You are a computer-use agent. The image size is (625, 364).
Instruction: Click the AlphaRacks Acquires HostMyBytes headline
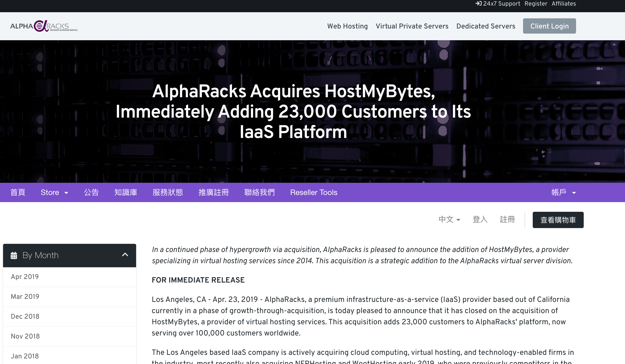293,111
